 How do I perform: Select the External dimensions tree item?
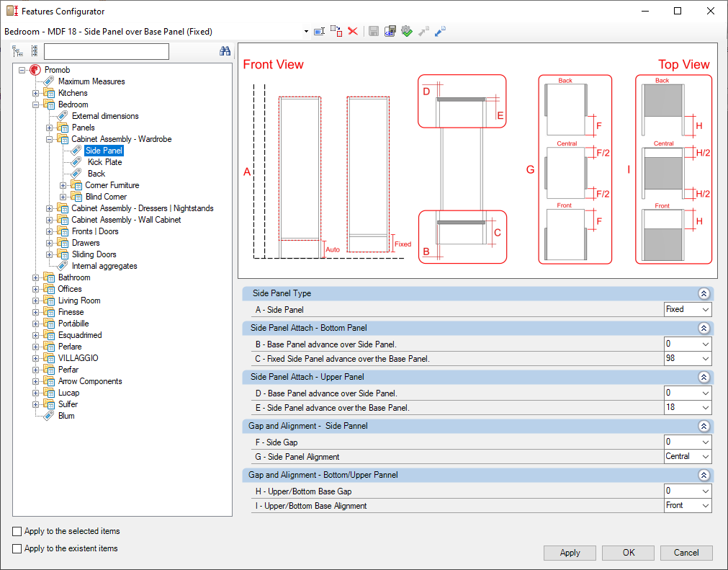tap(105, 116)
